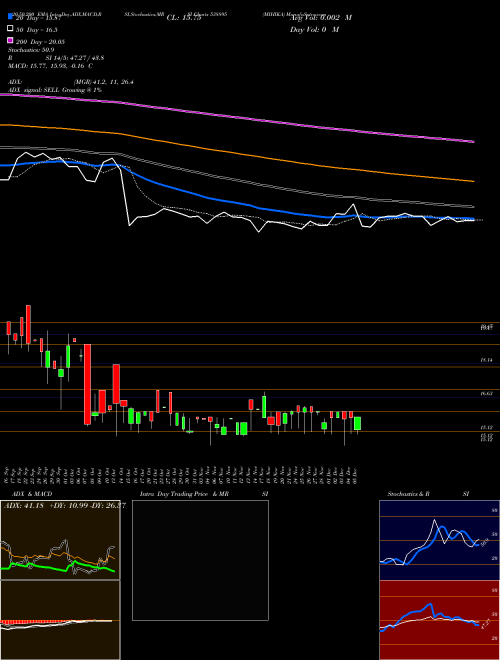Select the '50 Day - 16.3' legend text
The image size is (500, 660).
[37, 30]
